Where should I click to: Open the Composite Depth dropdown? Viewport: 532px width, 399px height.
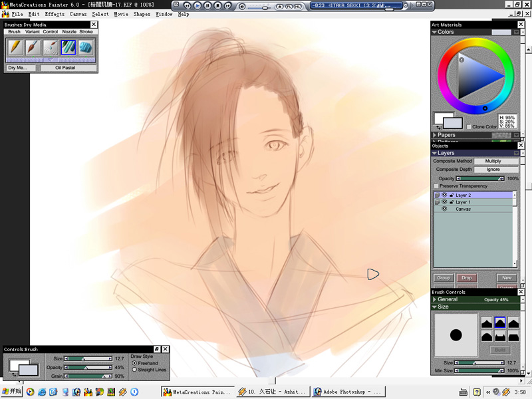(x=496, y=170)
